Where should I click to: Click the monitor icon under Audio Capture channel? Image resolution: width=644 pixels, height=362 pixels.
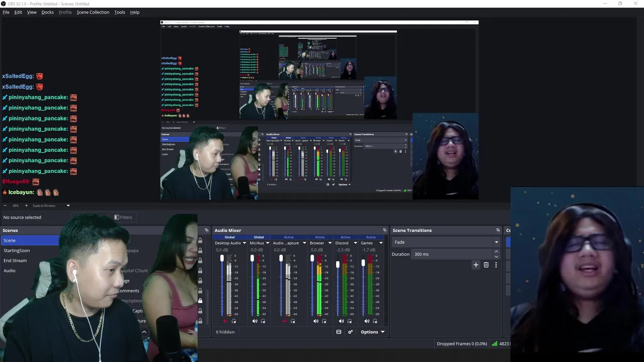[x=293, y=321]
